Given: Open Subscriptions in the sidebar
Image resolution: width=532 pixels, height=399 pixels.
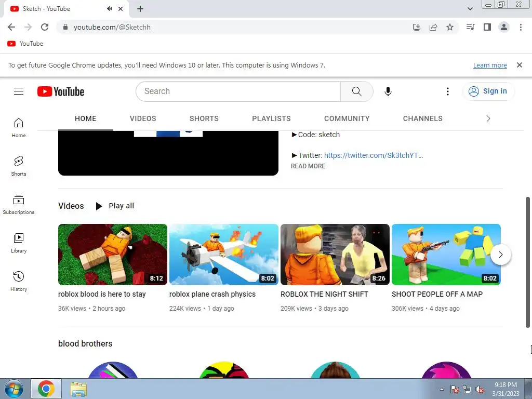Looking at the screenshot, I should (x=19, y=205).
